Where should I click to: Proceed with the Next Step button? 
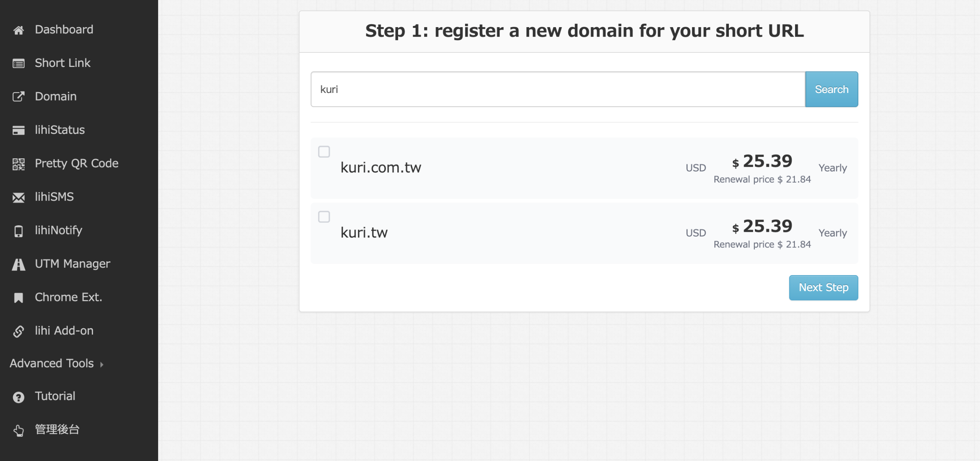coord(823,288)
